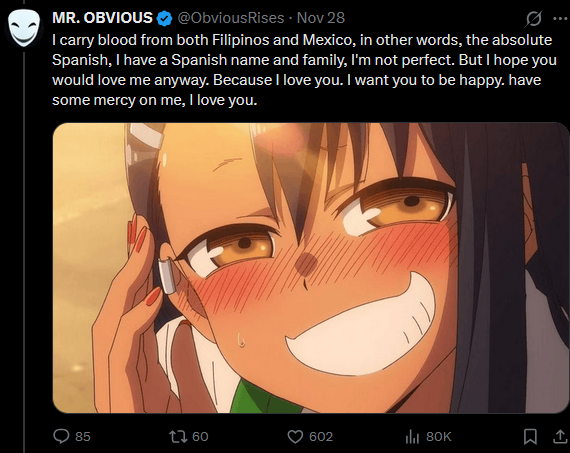Like the post with the heart icon
Viewport: 570px width, 453px height.
pyautogui.click(x=295, y=437)
